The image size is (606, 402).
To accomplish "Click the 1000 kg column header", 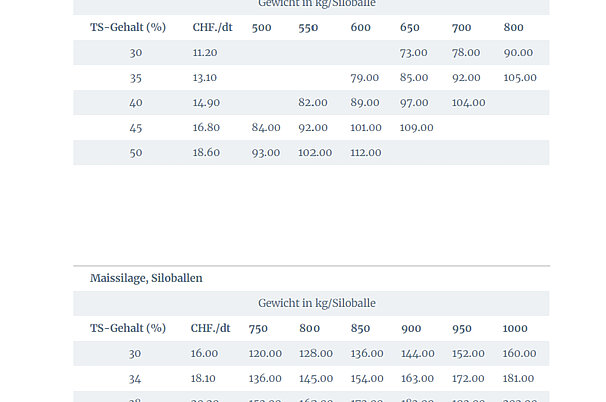I will 515,328.
